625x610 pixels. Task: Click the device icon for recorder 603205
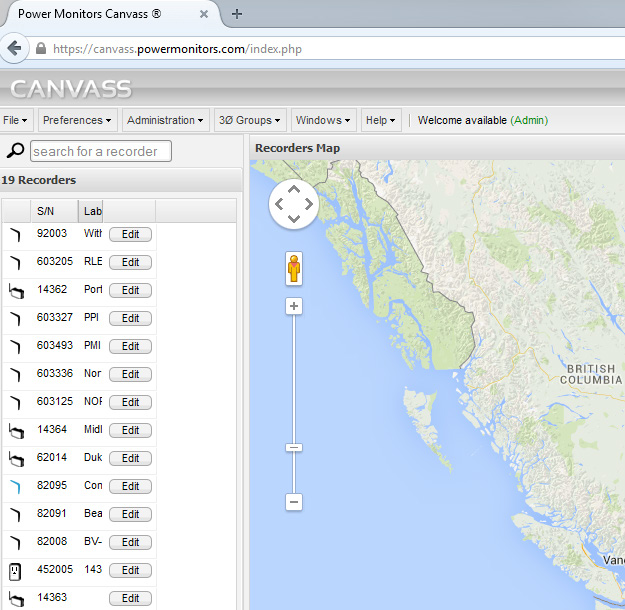coord(15,263)
